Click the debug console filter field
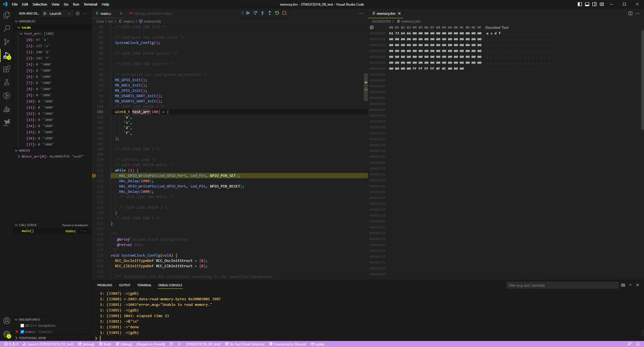 562,285
